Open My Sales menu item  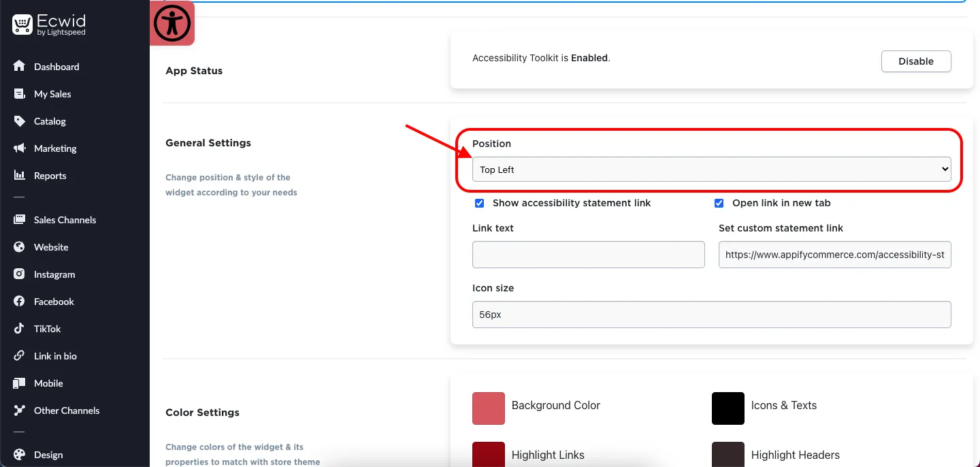click(x=52, y=94)
